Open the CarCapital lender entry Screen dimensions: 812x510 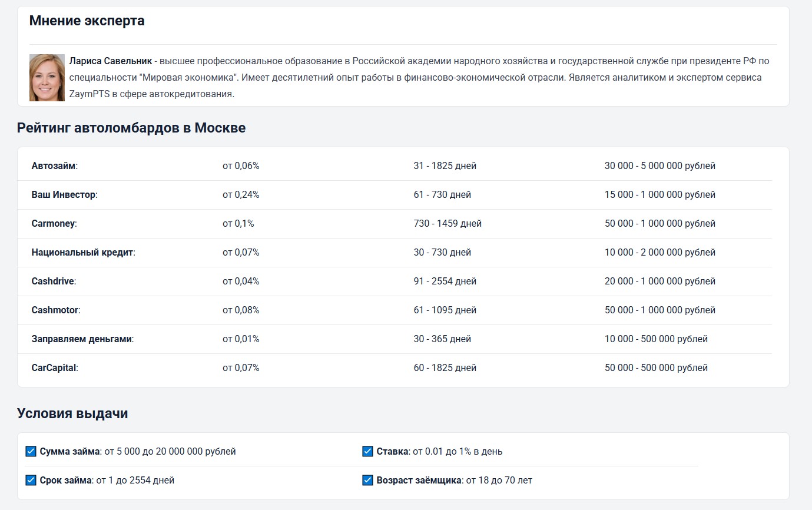[x=54, y=368]
